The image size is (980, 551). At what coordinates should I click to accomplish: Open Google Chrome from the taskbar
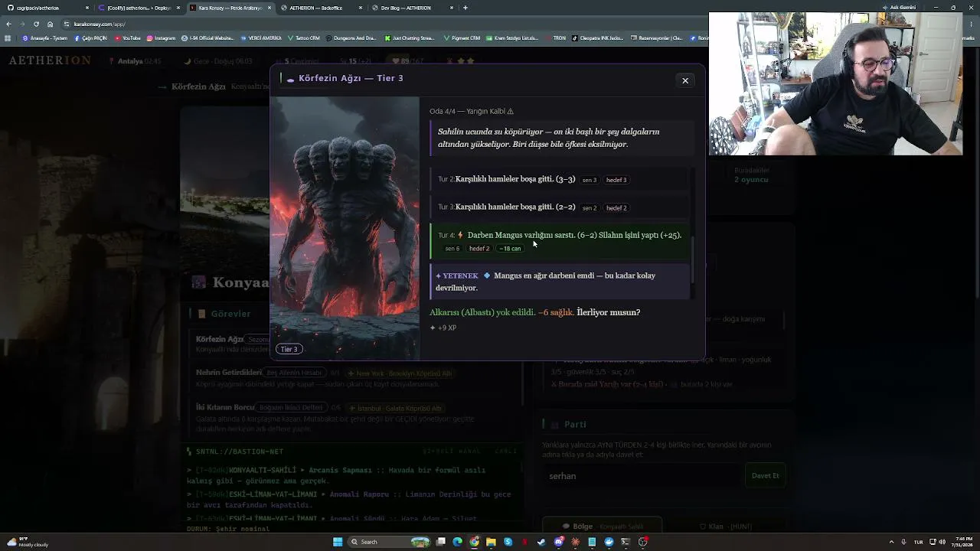tap(475, 542)
